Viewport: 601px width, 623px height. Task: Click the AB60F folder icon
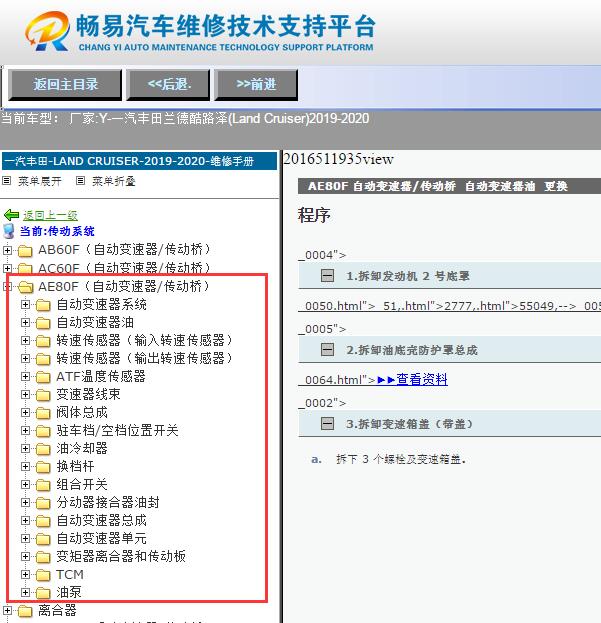(x=25, y=251)
